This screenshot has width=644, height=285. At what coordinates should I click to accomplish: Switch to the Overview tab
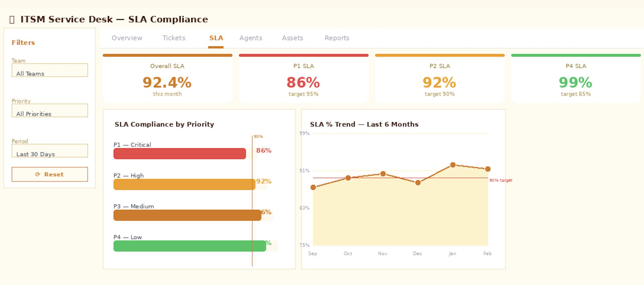click(127, 38)
